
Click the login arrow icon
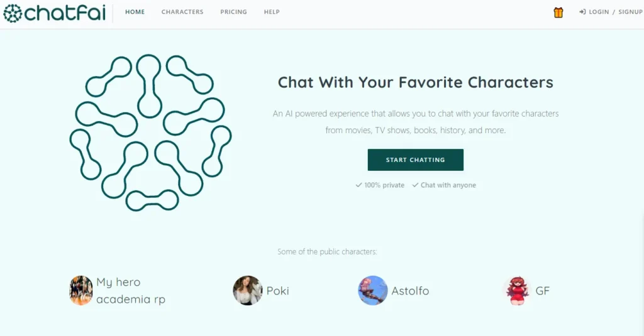point(582,12)
